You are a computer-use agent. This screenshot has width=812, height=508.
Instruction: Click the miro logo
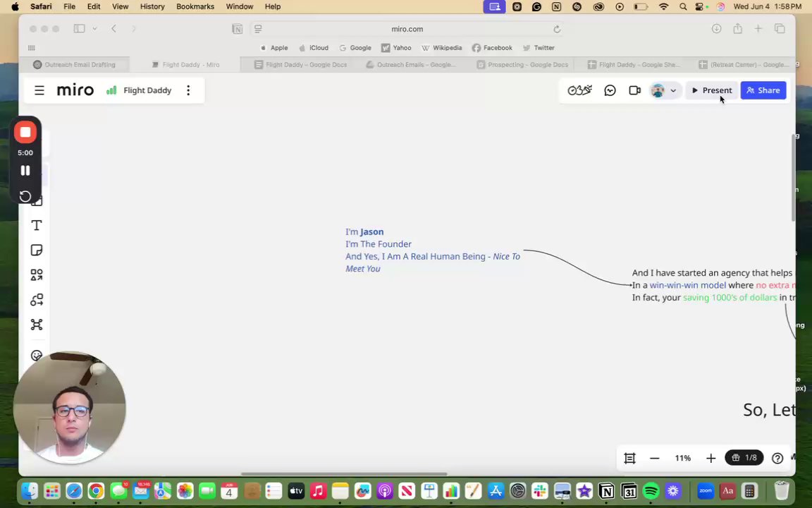click(75, 90)
